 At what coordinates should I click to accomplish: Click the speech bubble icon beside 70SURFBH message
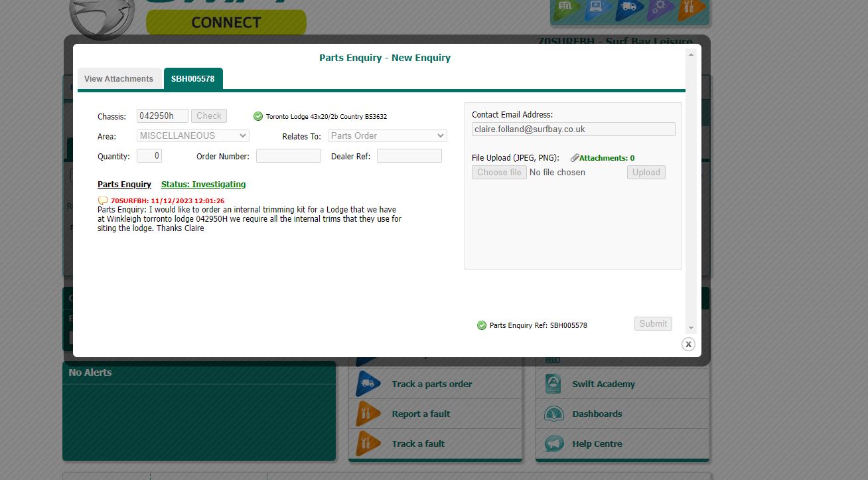click(103, 200)
